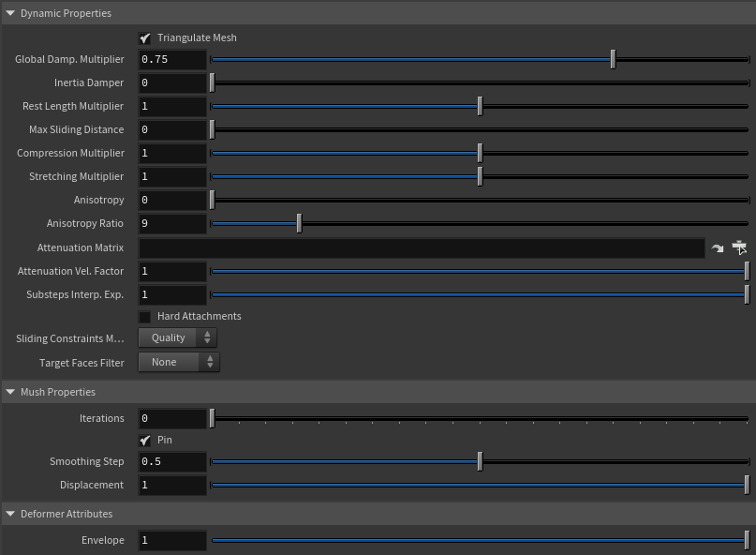Collapse the Mush Properties section
This screenshot has width=756, height=555.
pyautogui.click(x=10, y=392)
